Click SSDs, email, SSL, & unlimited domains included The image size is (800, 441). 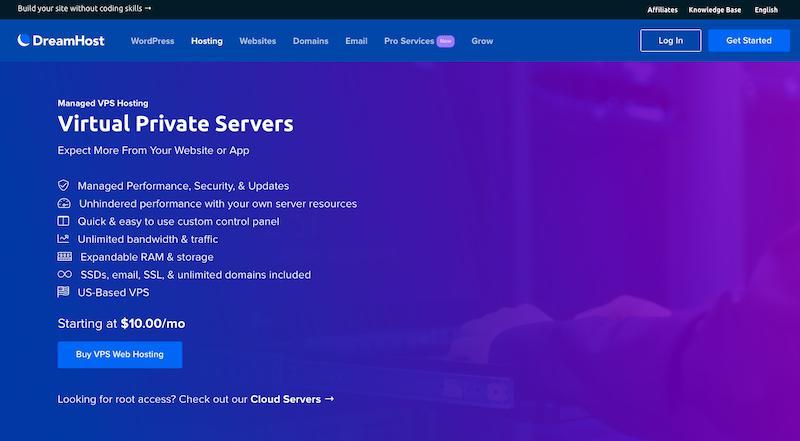[x=195, y=275]
